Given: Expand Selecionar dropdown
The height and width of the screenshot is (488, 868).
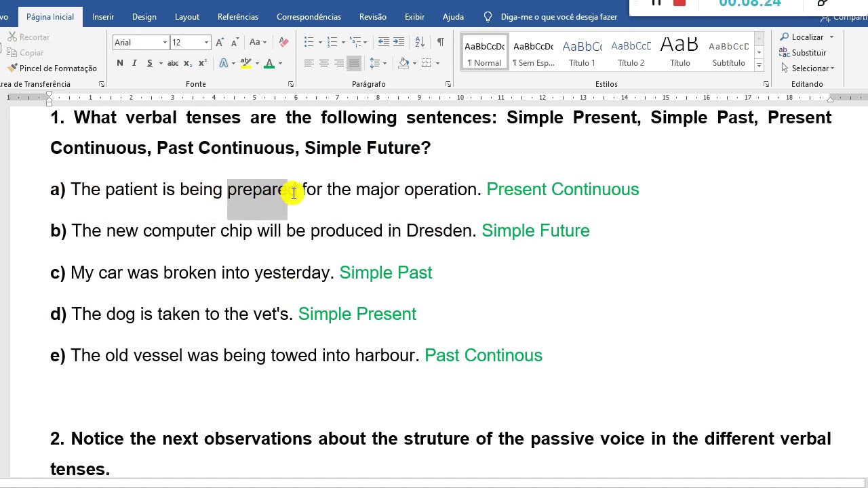Looking at the screenshot, I should (x=807, y=68).
